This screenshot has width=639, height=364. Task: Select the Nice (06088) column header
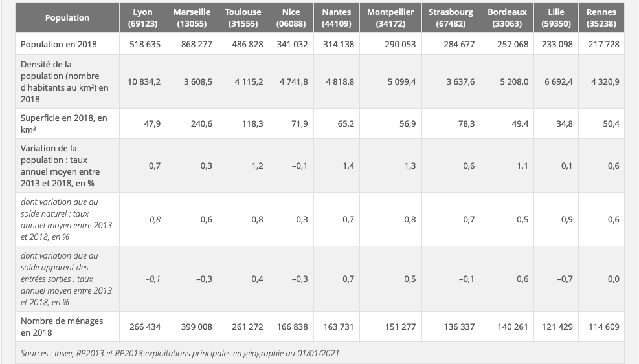coord(291,18)
